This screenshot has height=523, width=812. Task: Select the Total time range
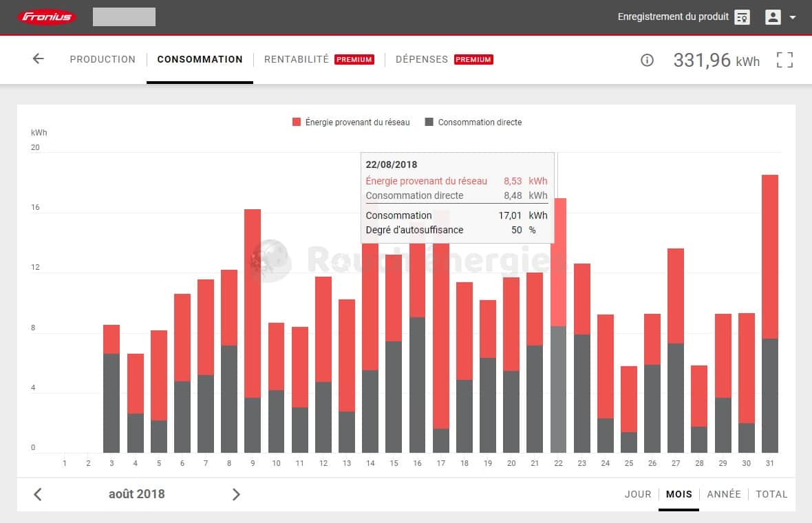pyautogui.click(x=771, y=494)
